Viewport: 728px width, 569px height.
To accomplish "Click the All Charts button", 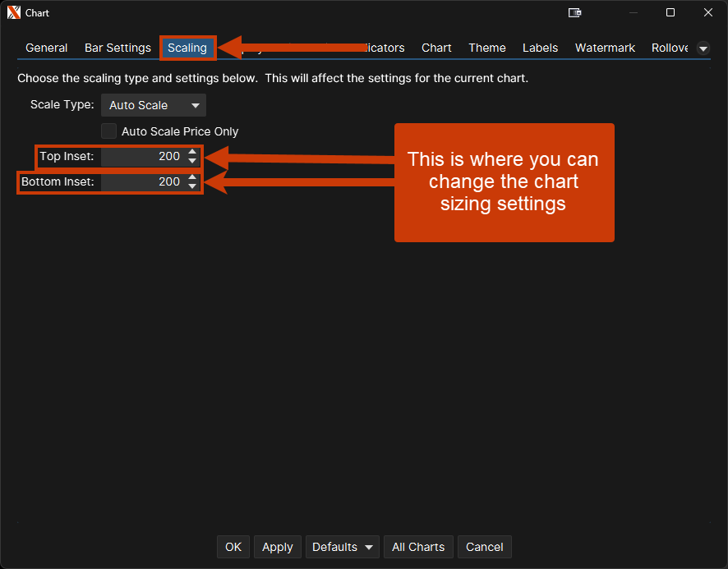I will click(x=418, y=547).
